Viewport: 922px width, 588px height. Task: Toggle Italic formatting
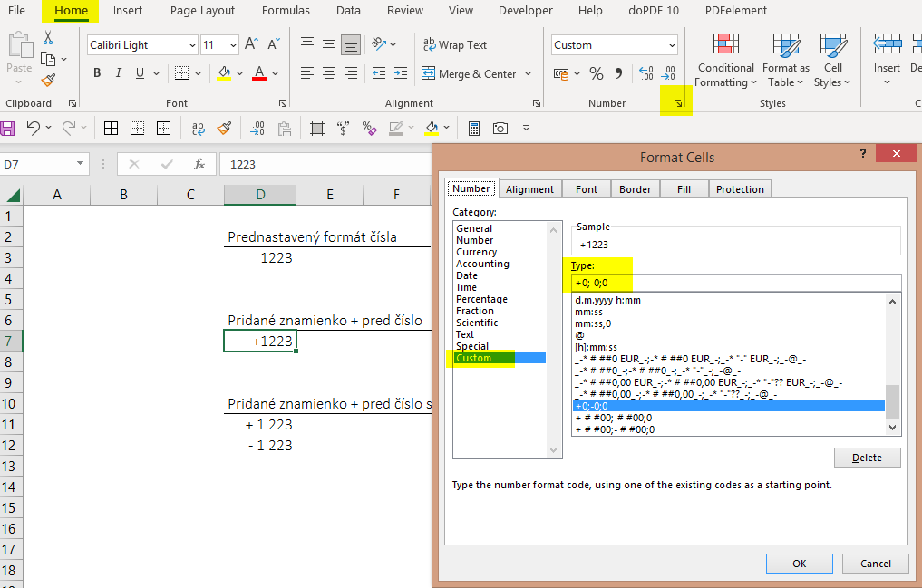(x=118, y=72)
